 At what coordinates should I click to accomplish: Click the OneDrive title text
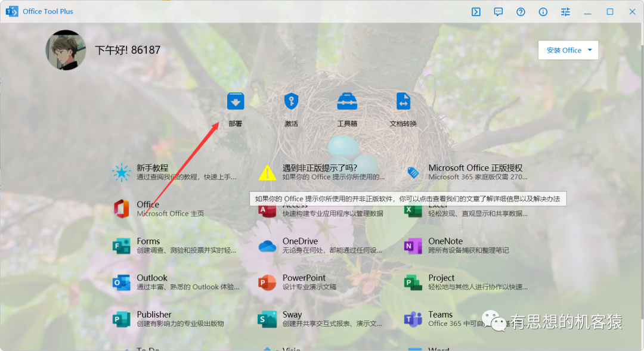(300, 241)
